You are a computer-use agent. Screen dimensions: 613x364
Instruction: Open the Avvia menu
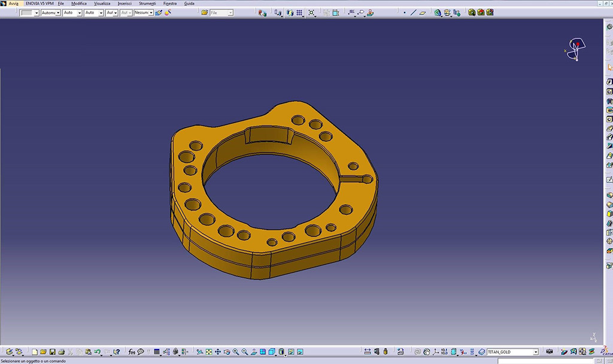13,3
